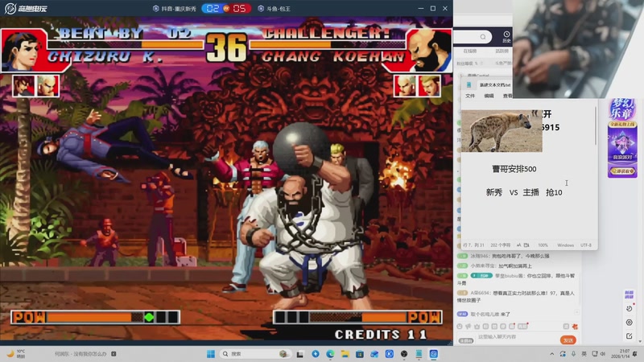Image resolution: width=644 pixels, height=362 pixels.
Task: Open the target settings icon on right sidebar
Action: click(629, 323)
